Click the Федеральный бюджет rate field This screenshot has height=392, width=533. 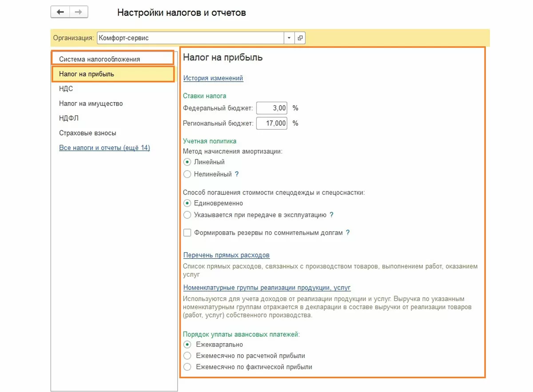point(272,108)
